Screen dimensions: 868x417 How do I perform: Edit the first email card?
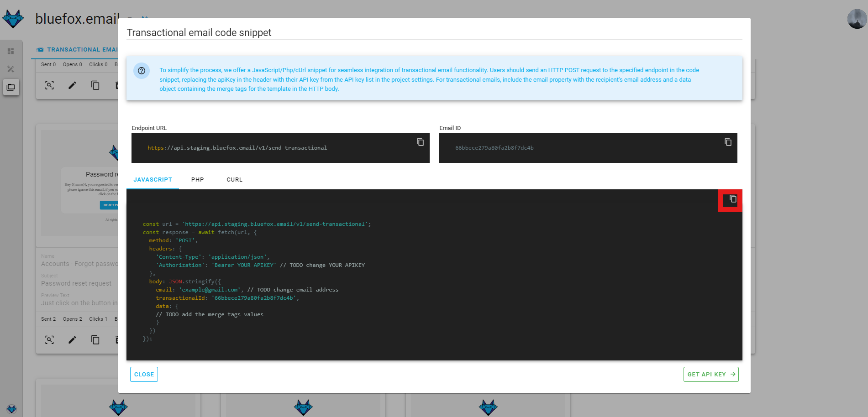72,85
